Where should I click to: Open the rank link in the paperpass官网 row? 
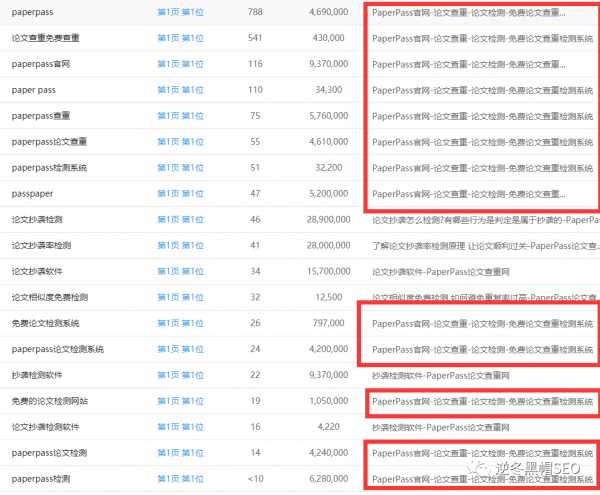180,64
